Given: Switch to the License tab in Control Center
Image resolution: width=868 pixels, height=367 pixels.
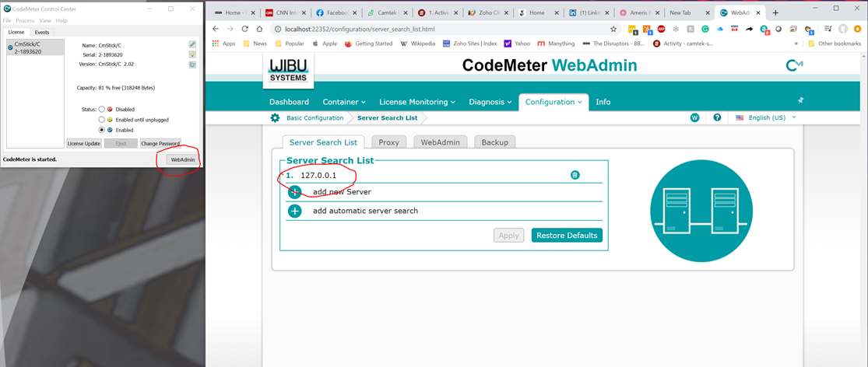Looking at the screenshot, I should point(16,33).
